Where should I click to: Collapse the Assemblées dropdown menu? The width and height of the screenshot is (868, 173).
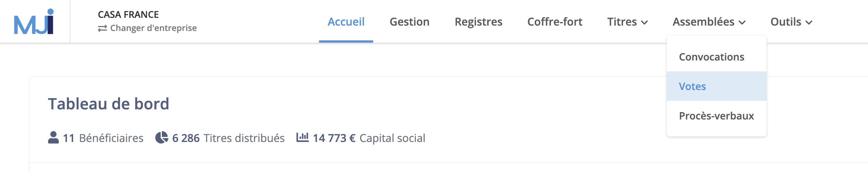point(709,22)
